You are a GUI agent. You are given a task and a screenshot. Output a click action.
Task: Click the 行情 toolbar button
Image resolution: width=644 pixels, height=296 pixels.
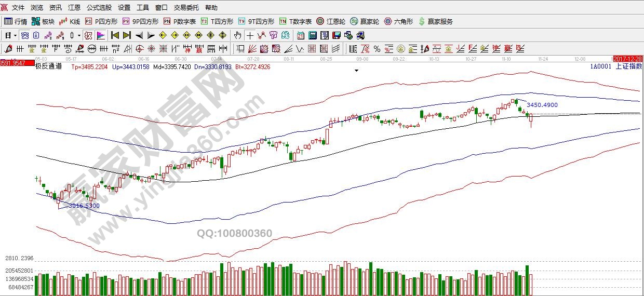(x=16, y=21)
